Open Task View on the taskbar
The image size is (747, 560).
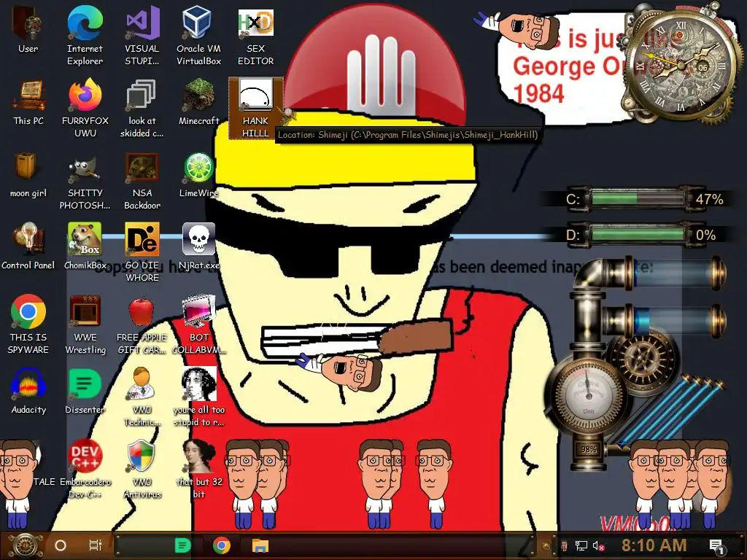[96, 545]
